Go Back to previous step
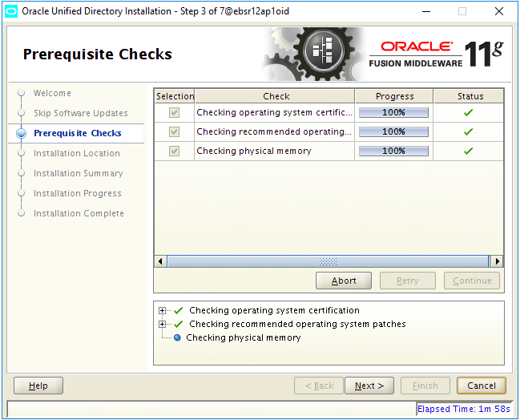The image size is (520, 420). point(319,386)
